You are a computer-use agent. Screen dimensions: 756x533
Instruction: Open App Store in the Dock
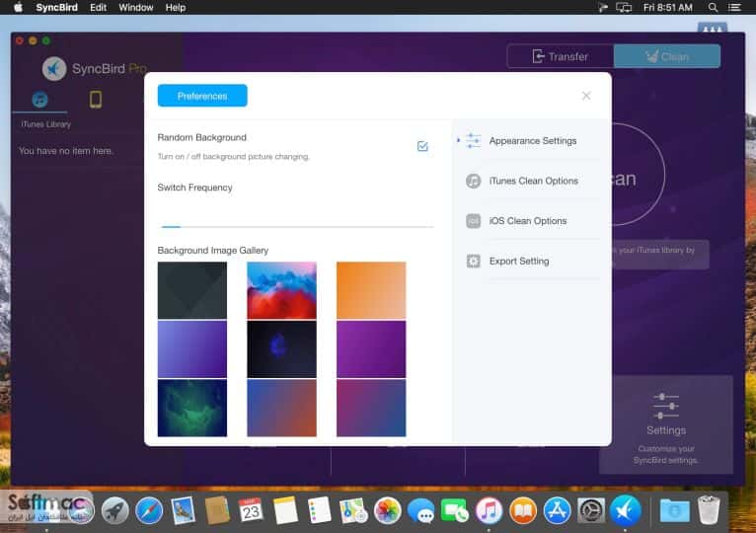point(557,511)
